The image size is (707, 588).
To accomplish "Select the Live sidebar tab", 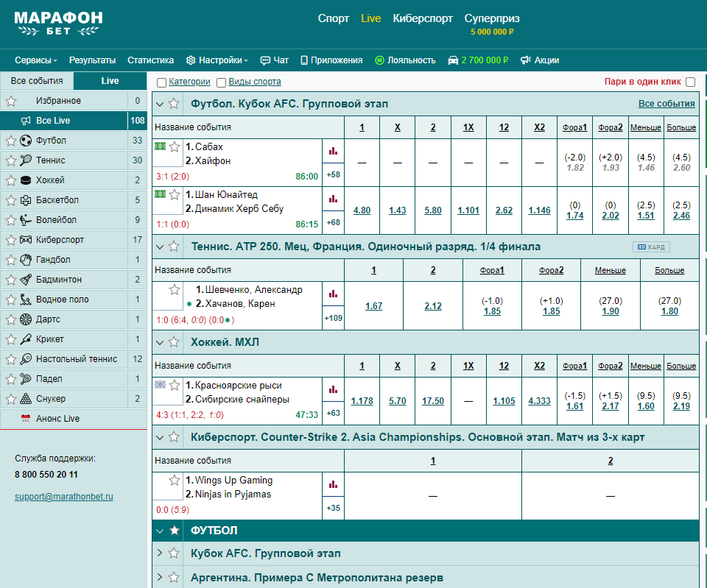I will (x=110, y=81).
